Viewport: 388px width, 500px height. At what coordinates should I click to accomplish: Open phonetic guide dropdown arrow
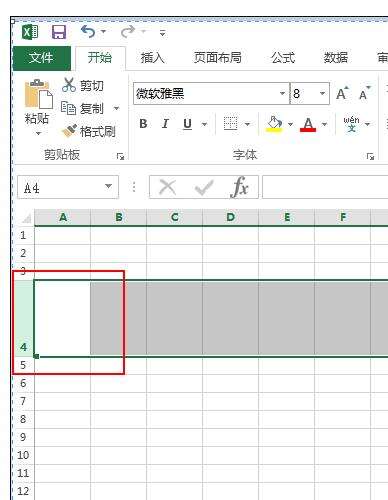[368, 124]
